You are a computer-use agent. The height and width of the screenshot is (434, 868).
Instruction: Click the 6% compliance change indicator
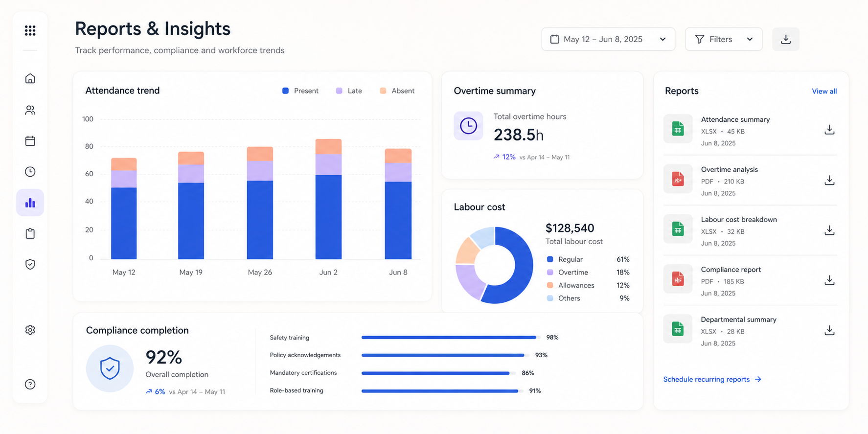point(155,391)
